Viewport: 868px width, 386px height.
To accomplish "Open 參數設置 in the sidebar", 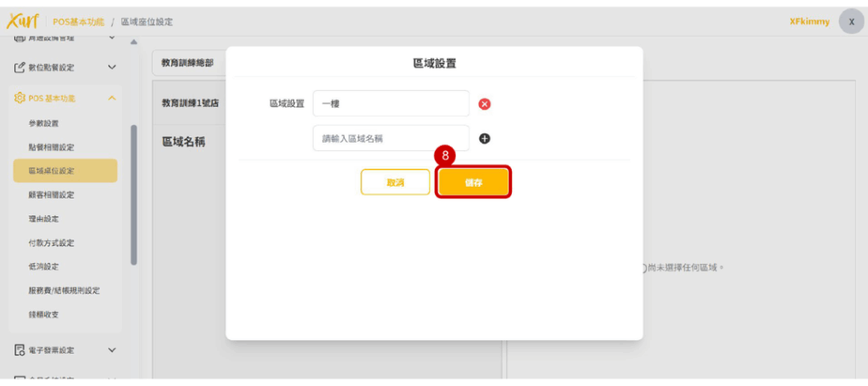I will click(44, 123).
